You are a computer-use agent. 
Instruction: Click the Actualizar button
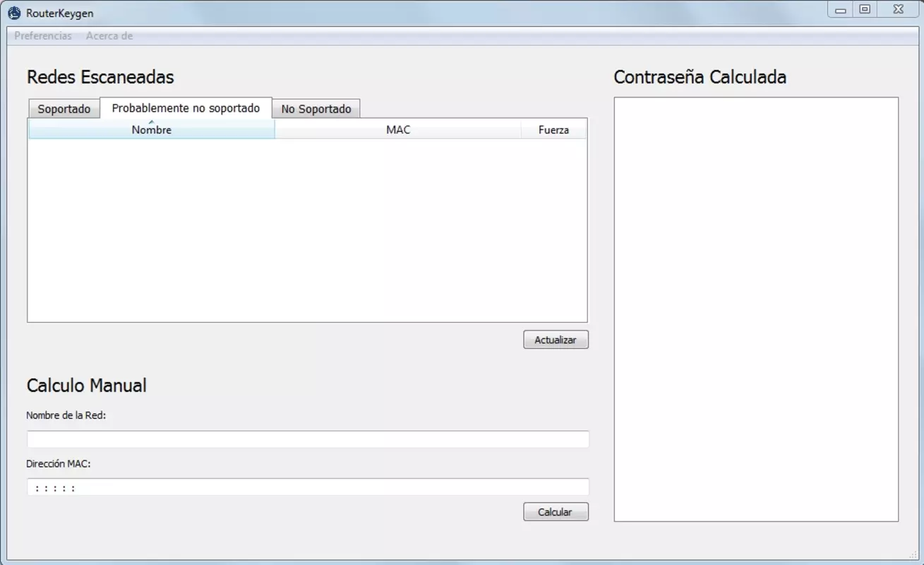(x=556, y=340)
